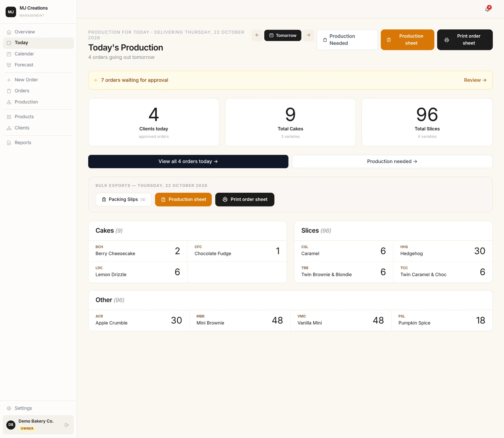Click the Total Cakes stat card

click(290, 122)
